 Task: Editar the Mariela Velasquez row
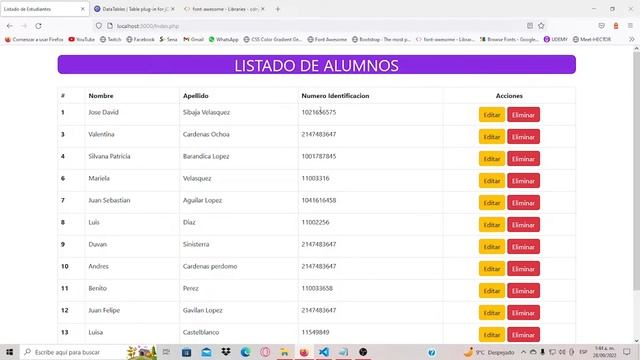(492, 181)
